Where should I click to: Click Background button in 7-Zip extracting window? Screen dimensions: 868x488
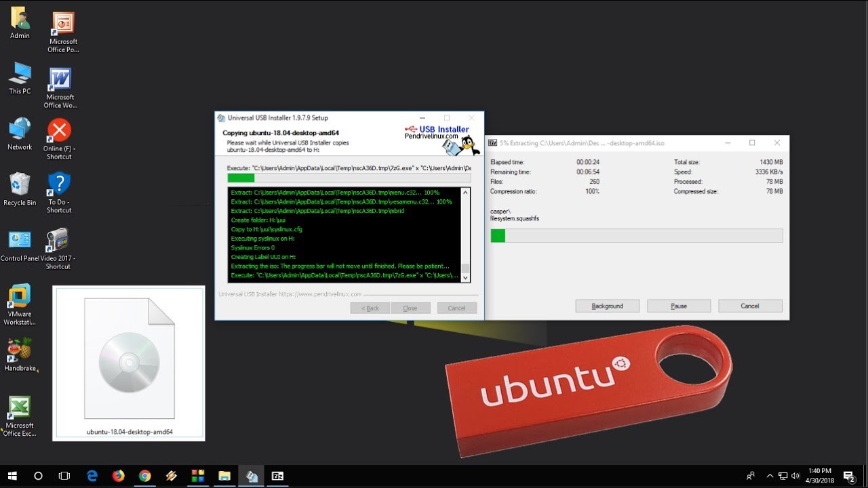(x=607, y=306)
